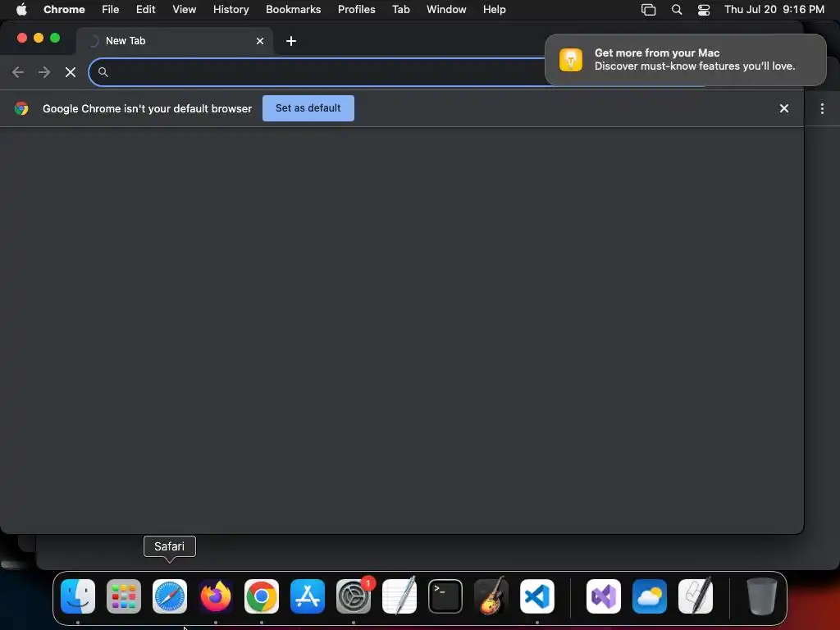Image resolution: width=840 pixels, height=630 pixels.
Task: Open Control Center in the menu bar
Action: [703, 10]
